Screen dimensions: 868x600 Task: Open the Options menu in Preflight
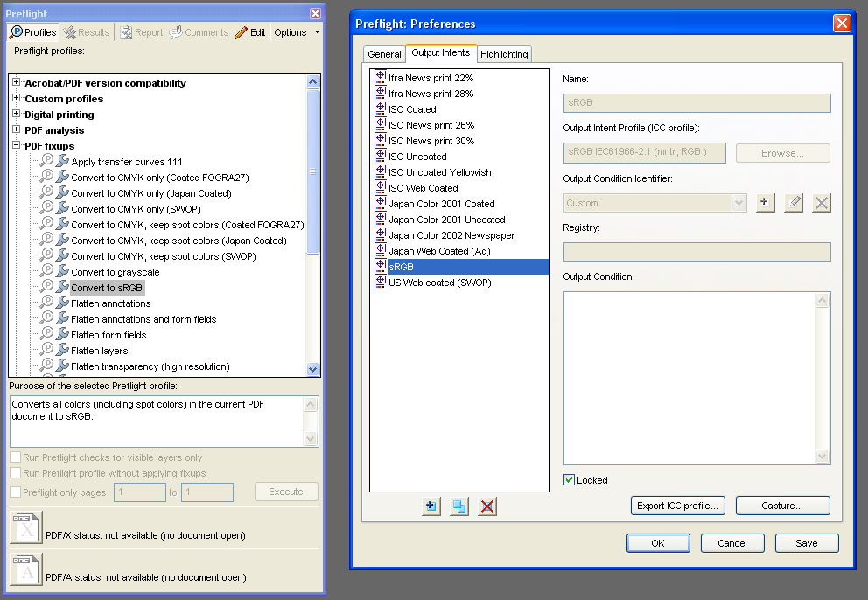(x=297, y=32)
